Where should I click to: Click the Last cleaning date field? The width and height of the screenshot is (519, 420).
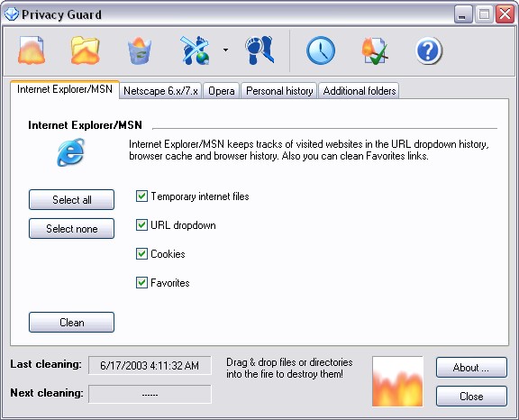click(150, 365)
